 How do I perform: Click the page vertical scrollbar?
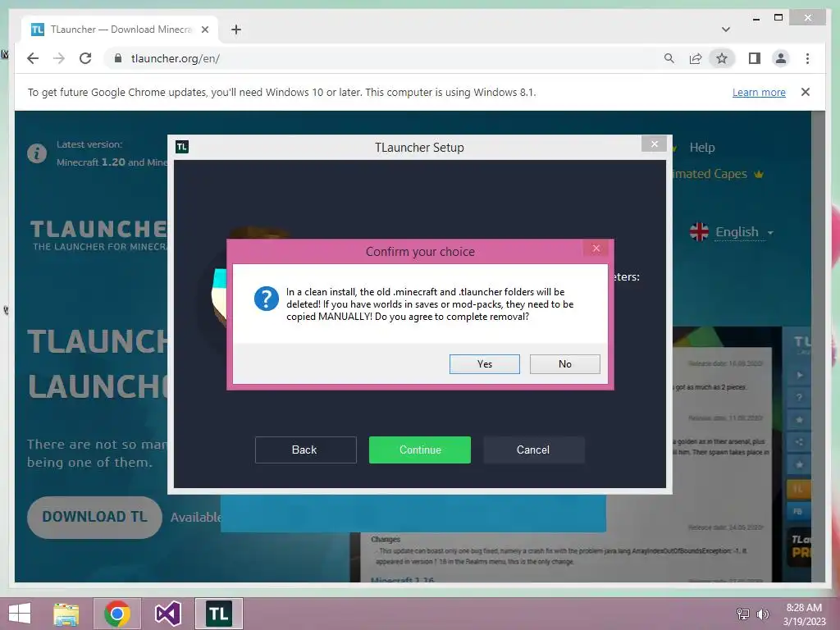click(818, 346)
